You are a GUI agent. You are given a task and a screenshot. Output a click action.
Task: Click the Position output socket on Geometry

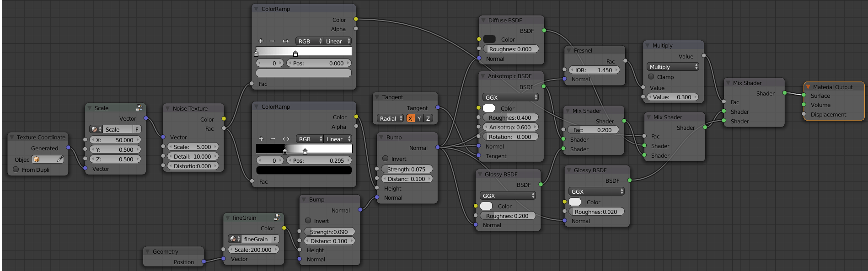coord(204,261)
